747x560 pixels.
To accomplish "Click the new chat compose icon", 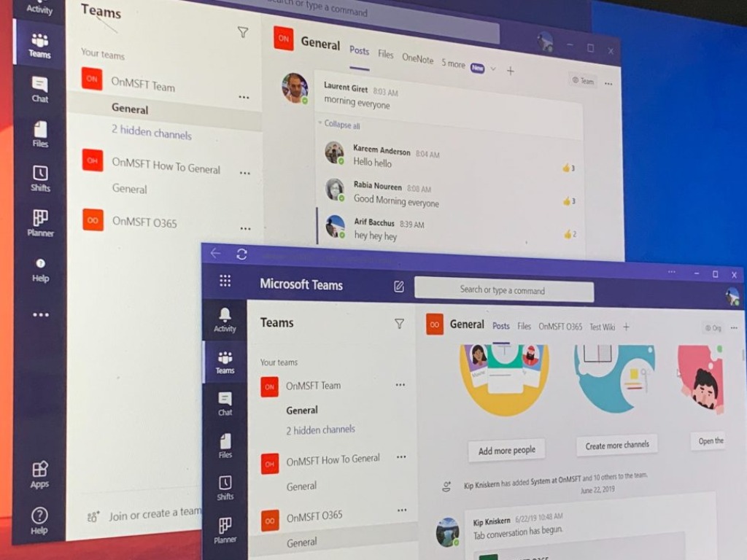I will point(398,287).
